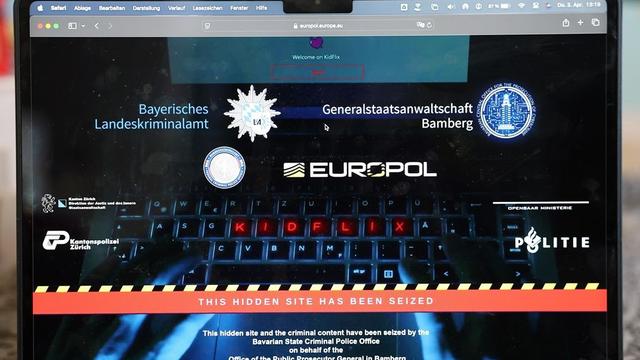Click the translate page icon

420,25
